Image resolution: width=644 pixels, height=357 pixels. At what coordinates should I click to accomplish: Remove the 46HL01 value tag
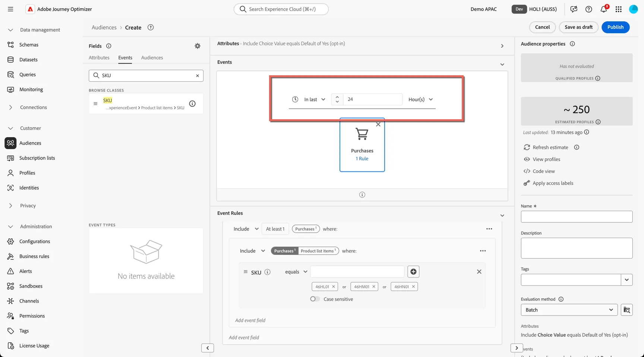point(334,287)
